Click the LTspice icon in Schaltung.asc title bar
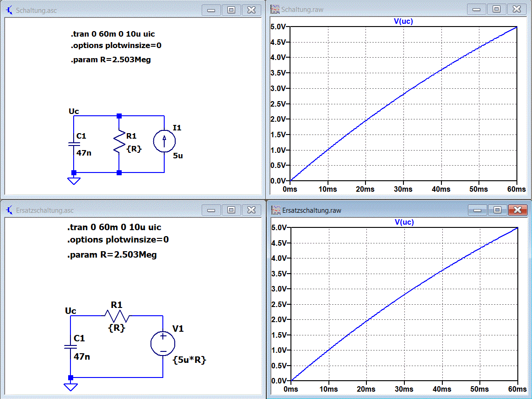 pos(10,10)
